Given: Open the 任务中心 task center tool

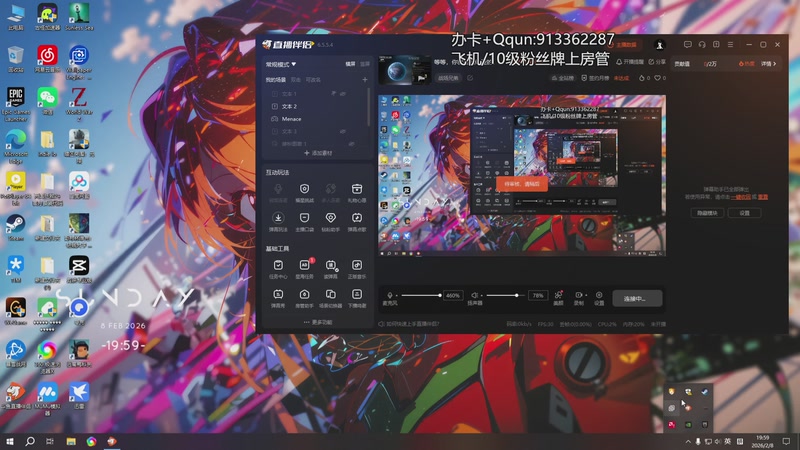Looking at the screenshot, I should [278, 269].
